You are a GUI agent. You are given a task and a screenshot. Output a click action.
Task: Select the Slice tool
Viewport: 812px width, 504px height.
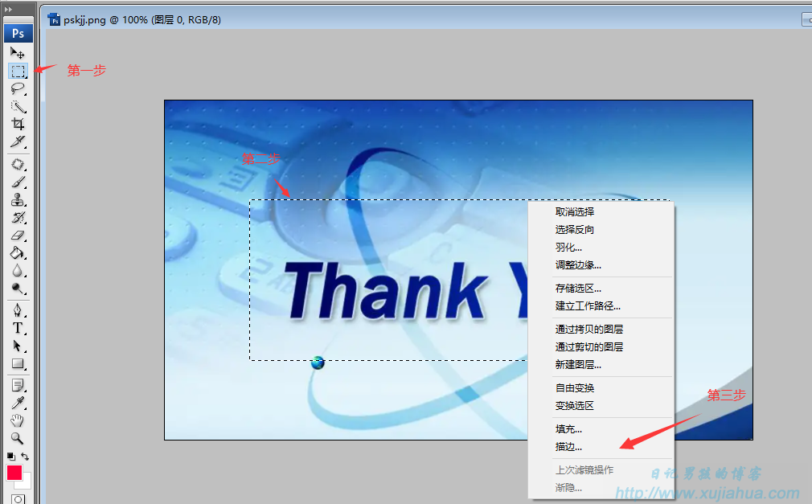18,141
